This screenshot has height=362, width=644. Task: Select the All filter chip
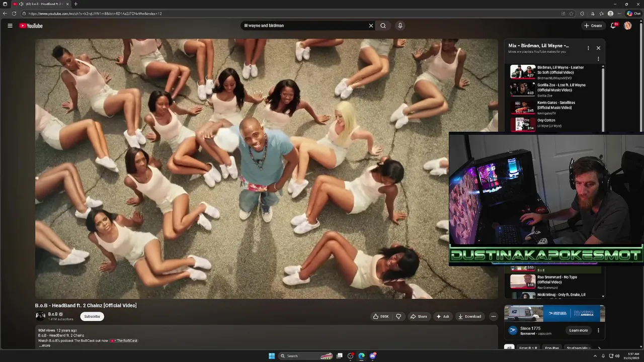(x=509, y=348)
